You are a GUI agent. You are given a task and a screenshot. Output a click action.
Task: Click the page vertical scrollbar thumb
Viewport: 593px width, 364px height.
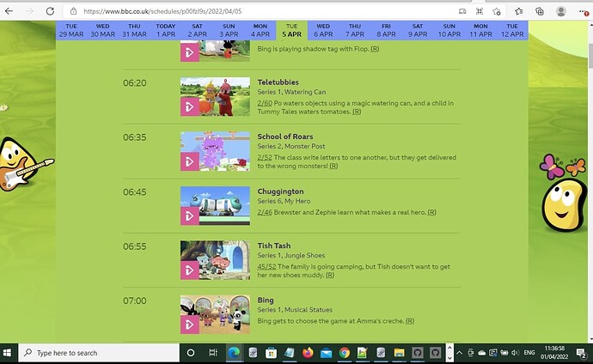click(590, 56)
